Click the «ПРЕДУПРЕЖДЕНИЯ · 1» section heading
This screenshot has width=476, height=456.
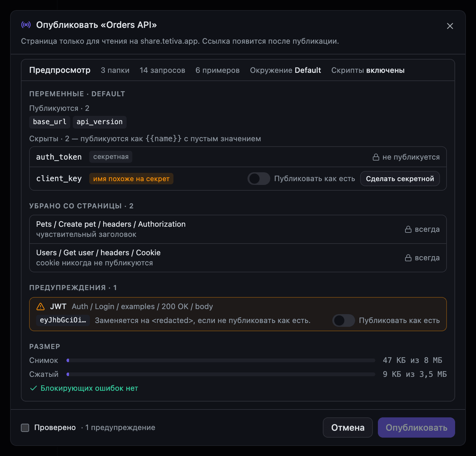[x=73, y=288]
